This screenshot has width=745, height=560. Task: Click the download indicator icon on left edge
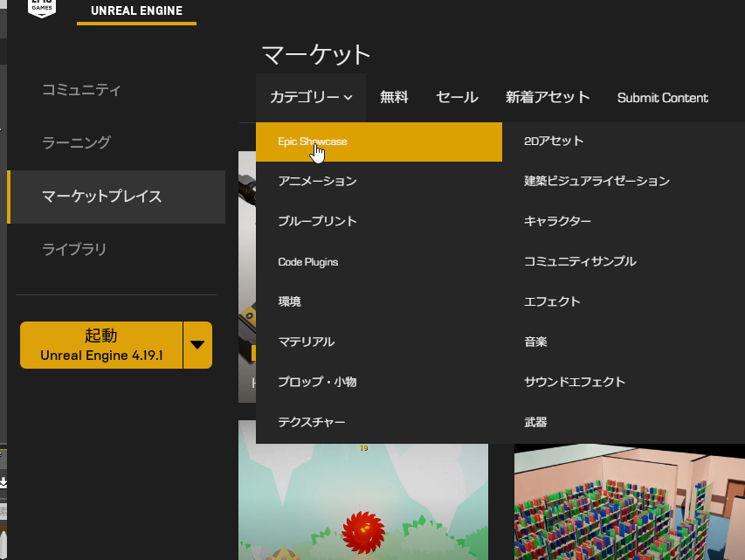tap(4, 480)
